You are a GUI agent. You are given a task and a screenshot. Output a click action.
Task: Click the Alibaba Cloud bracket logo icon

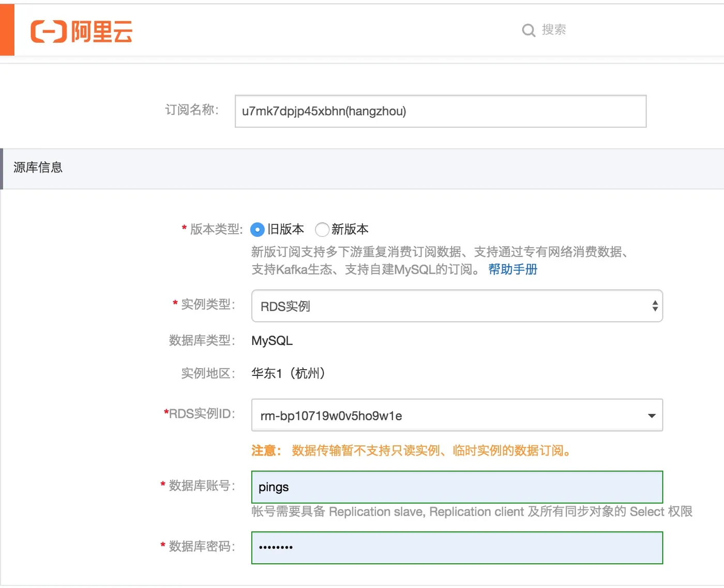point(49,32)
